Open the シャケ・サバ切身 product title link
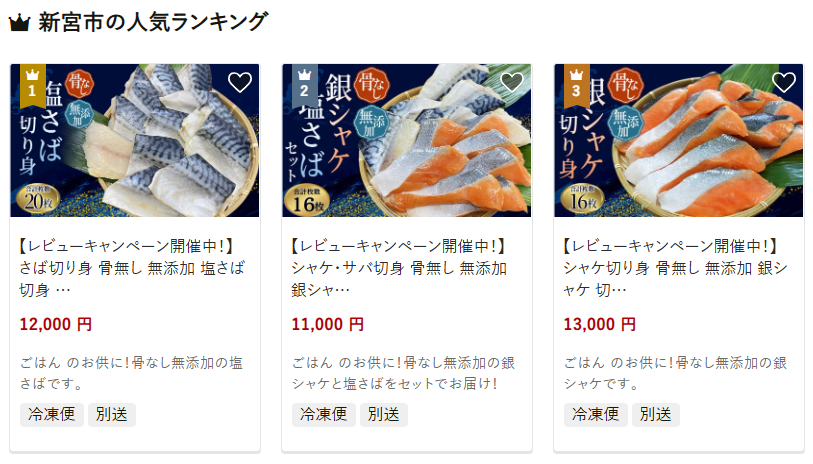 point(399,268)
